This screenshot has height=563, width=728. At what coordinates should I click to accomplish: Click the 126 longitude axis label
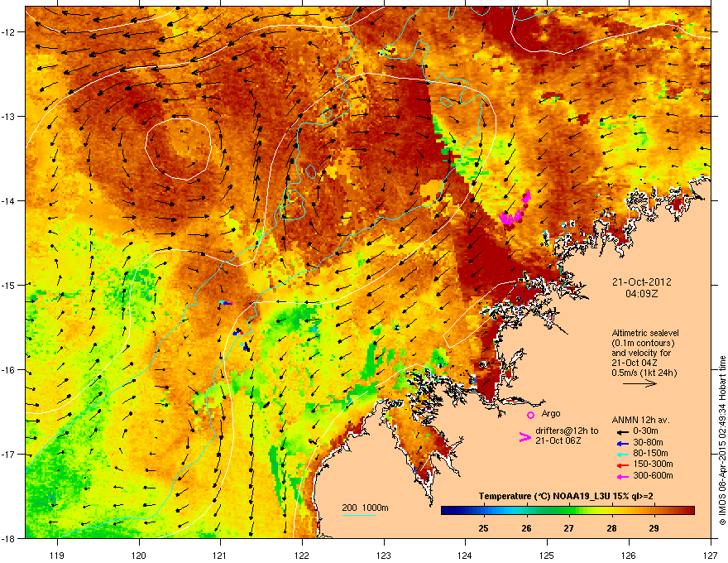[629, 556]
